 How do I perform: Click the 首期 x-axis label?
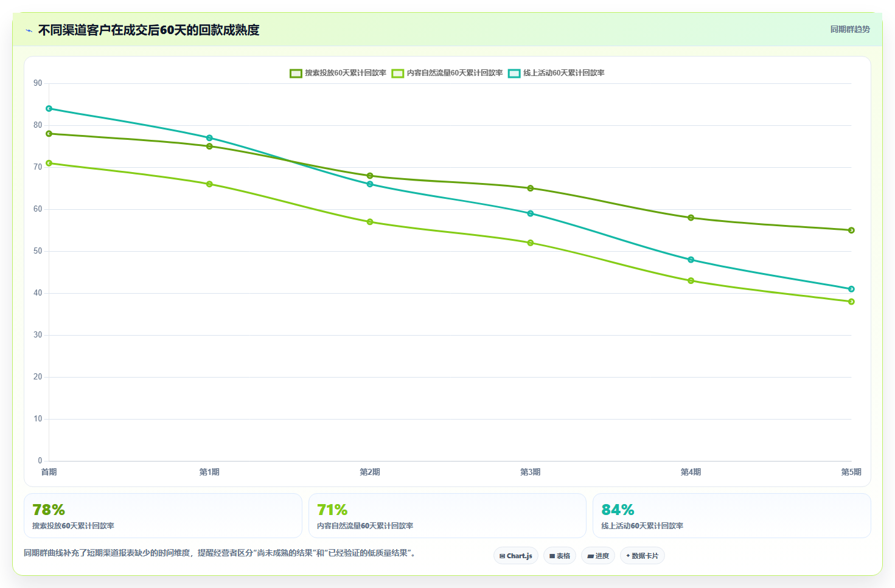[x=49, y=472]
